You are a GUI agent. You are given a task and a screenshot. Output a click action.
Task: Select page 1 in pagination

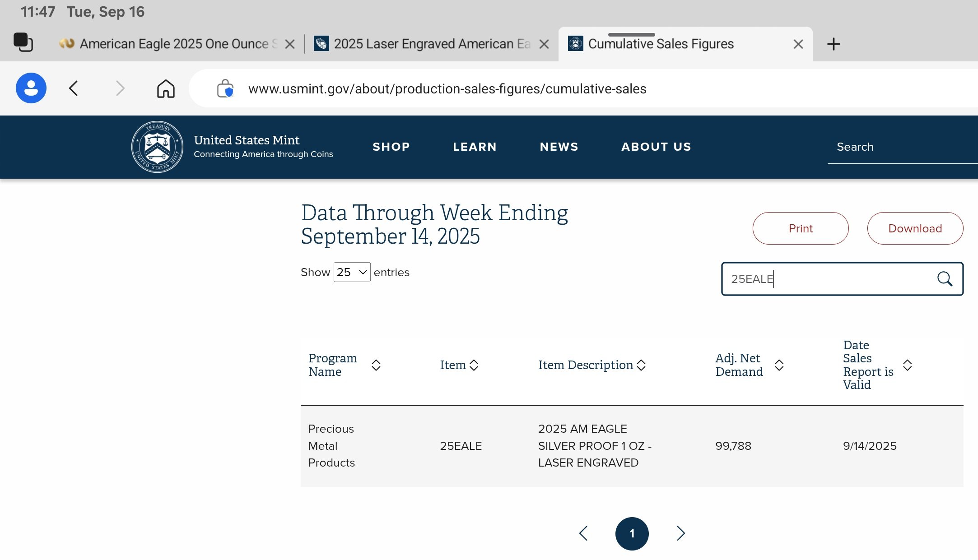632,534
